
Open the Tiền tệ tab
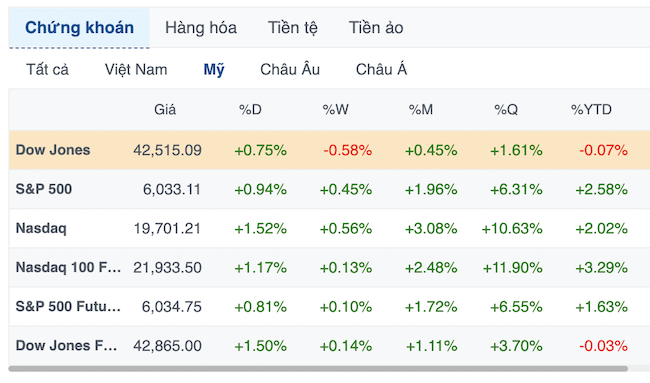(293, 28)
